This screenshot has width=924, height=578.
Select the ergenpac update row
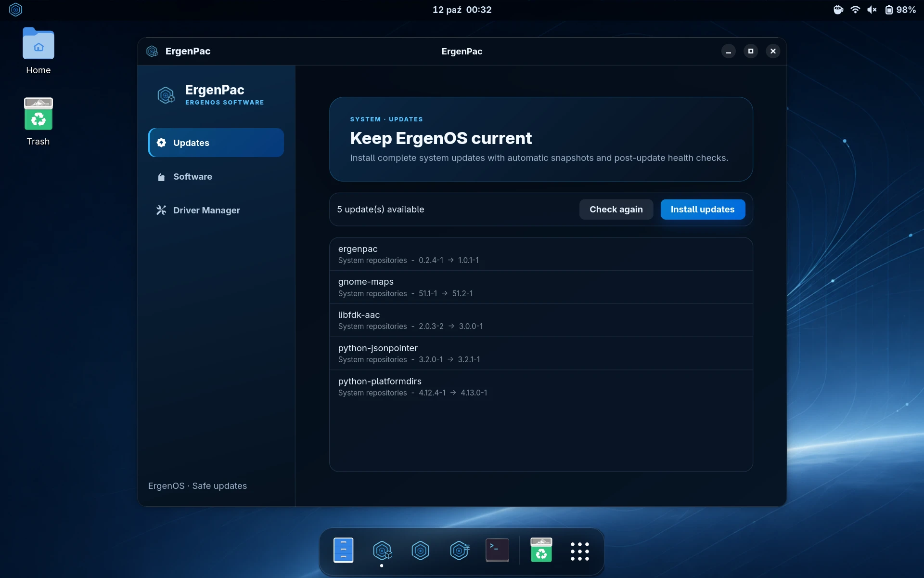pos(541,254)
